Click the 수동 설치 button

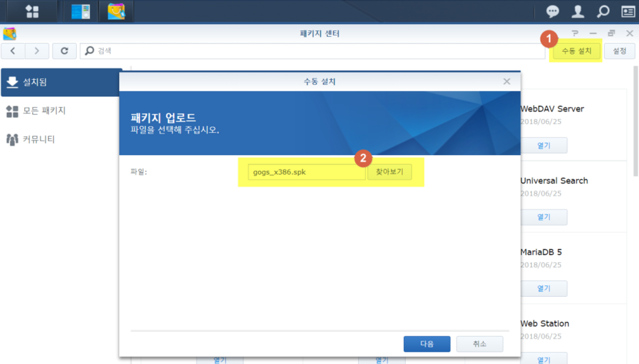point(577,51)
